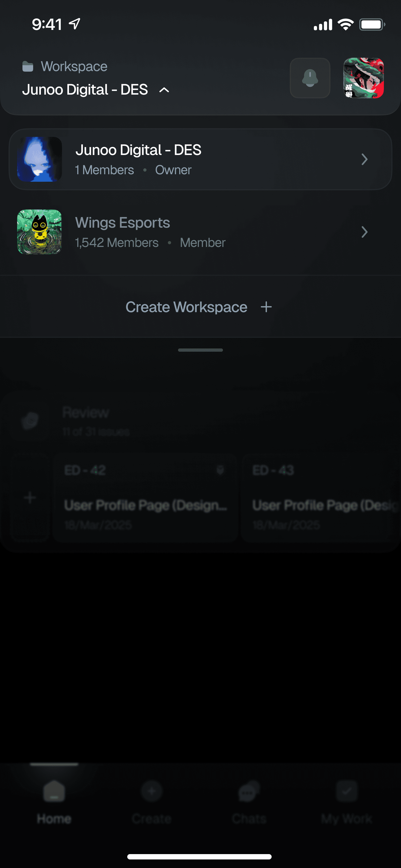Click the priority icon on ED - 42 card
The width and height of the screenshot is (401, 868).
click(x=220, y=470)
